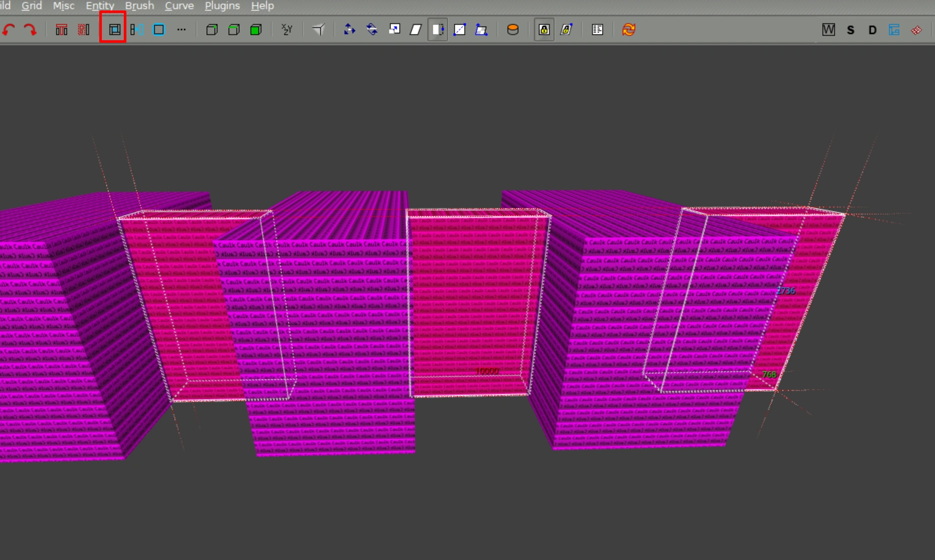Click the Redo arrow icon
The width and height of the screenshot is (935, 560).
coord(30,30)
